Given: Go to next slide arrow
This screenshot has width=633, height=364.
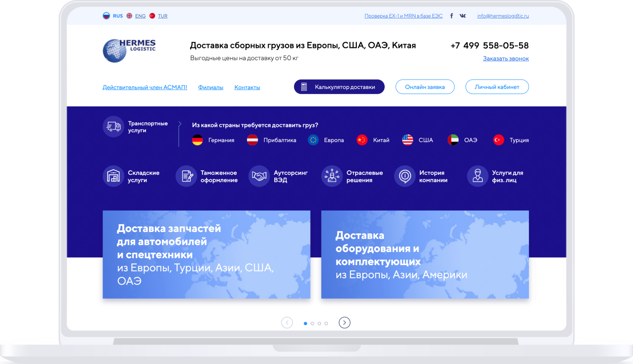Looking at the screenshot, I should pos(344,323).
